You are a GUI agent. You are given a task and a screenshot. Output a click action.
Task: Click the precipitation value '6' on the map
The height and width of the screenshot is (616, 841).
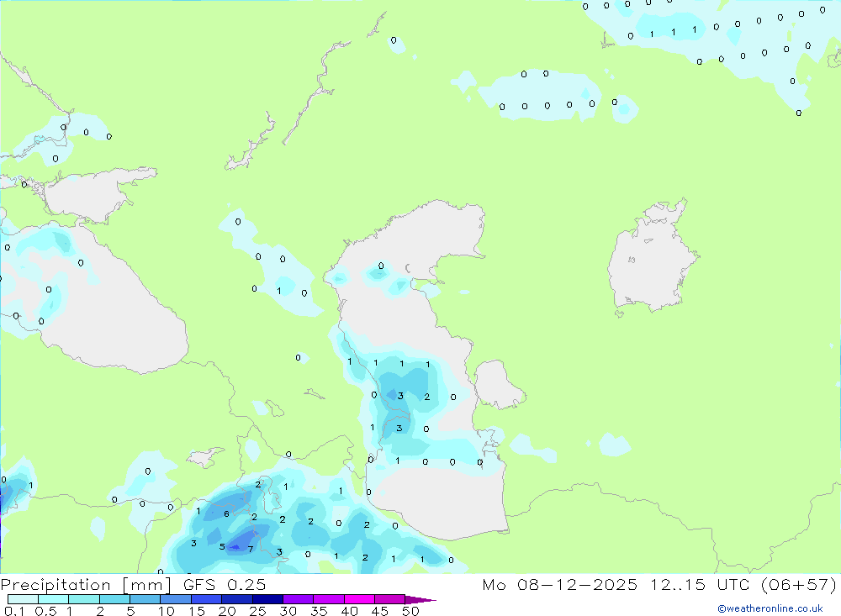pos(226,513)
